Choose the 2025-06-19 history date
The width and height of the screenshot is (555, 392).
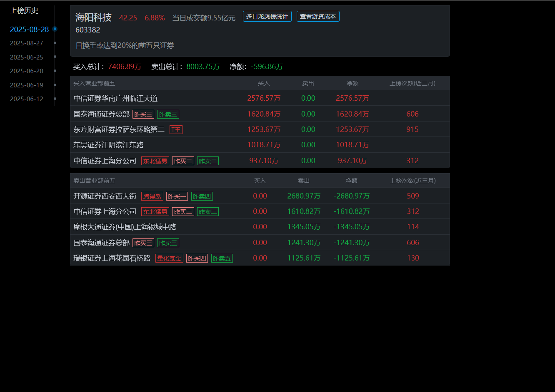(x=27, y=85)
